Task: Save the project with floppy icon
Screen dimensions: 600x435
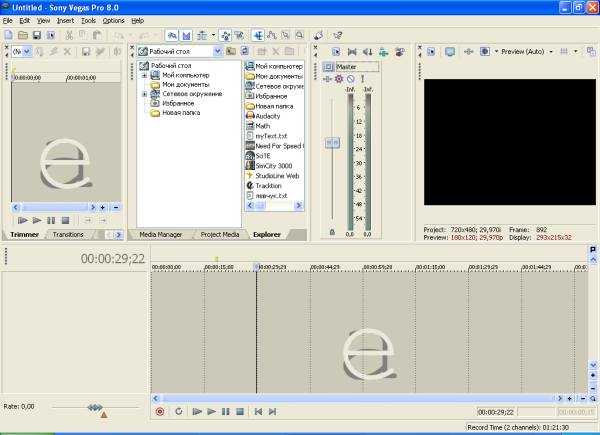Action: 37,36
